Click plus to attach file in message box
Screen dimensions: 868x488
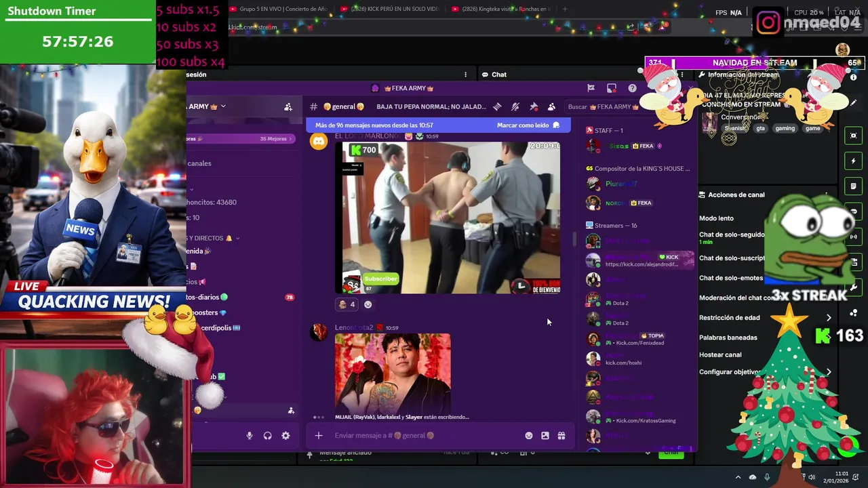[x=319, y=435]
